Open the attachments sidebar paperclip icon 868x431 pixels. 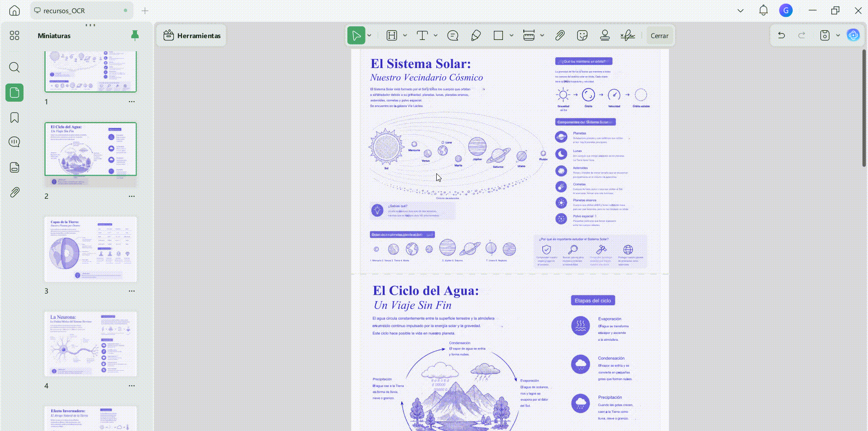[x=15, y=192]
